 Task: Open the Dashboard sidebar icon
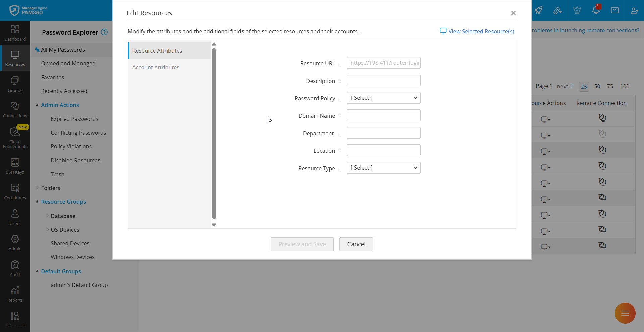pos(15,33)
